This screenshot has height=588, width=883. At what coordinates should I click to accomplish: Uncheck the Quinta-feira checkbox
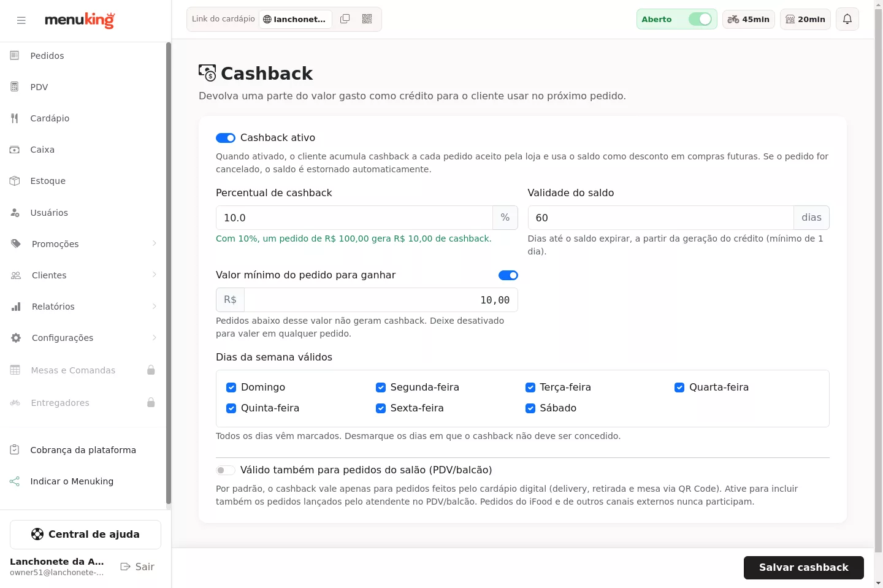[x=231, y=408]
